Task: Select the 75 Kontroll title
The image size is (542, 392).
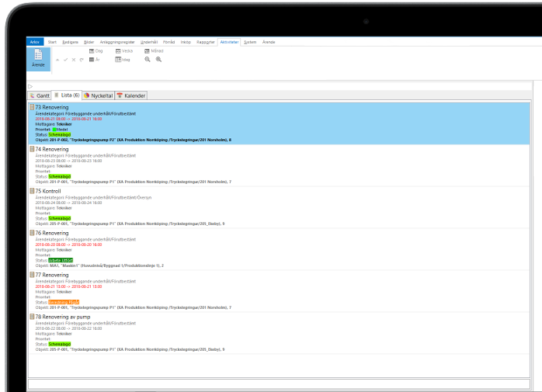Action: 48,191
